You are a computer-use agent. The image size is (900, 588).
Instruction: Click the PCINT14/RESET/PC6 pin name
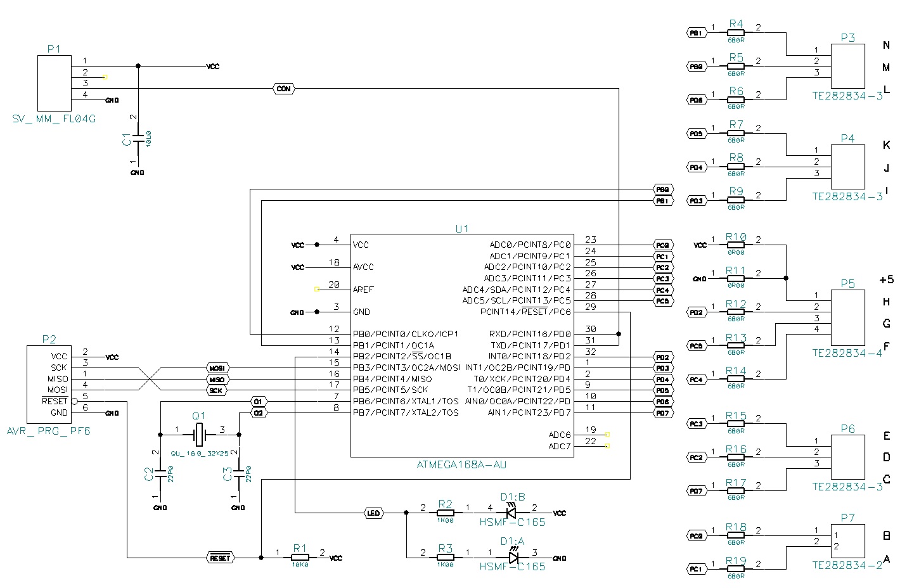tap(525, 312)
